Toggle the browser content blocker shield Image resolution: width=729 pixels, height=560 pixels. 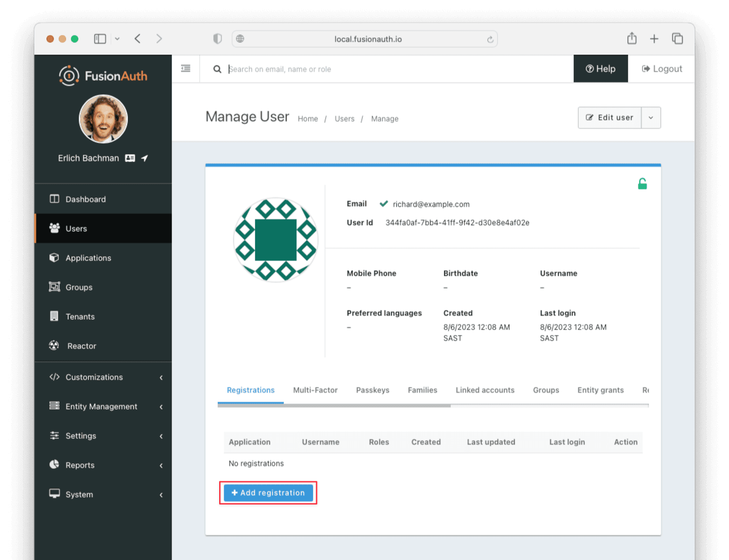pos(217,39)
